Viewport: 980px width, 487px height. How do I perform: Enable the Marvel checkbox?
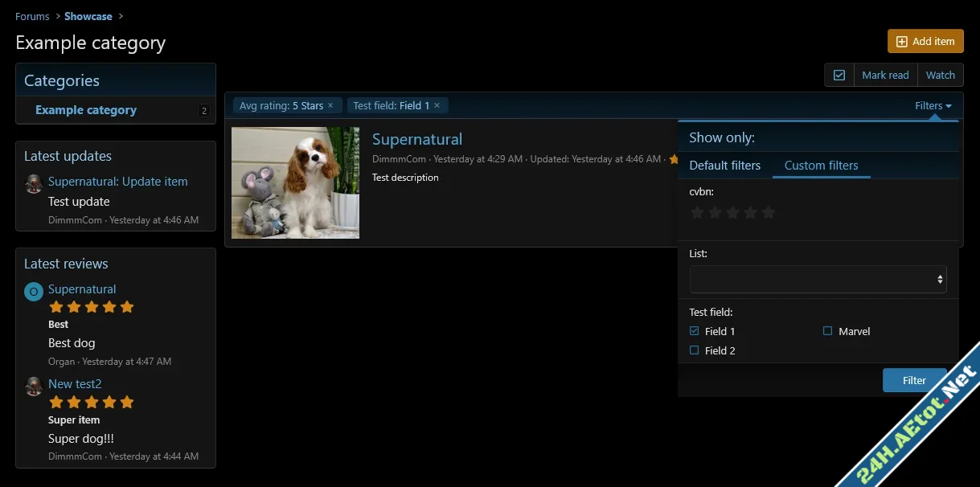click(827, 330)
